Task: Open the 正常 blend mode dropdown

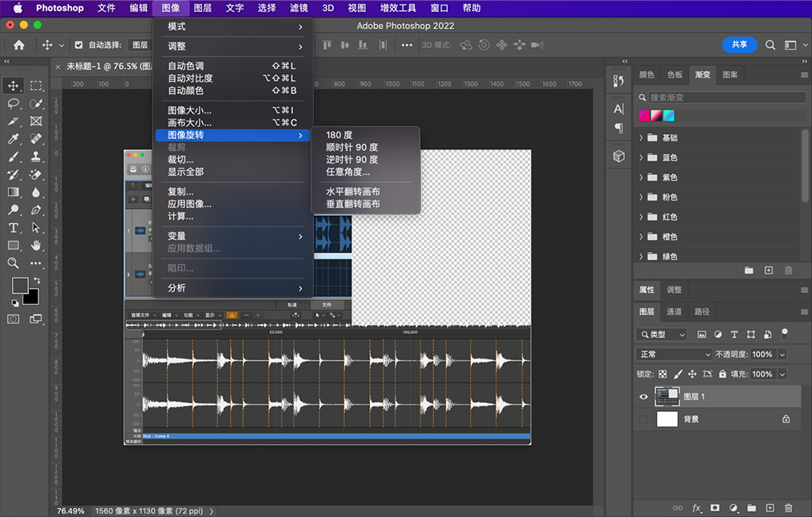Action: pyautogui.click(x=674, y=353)
